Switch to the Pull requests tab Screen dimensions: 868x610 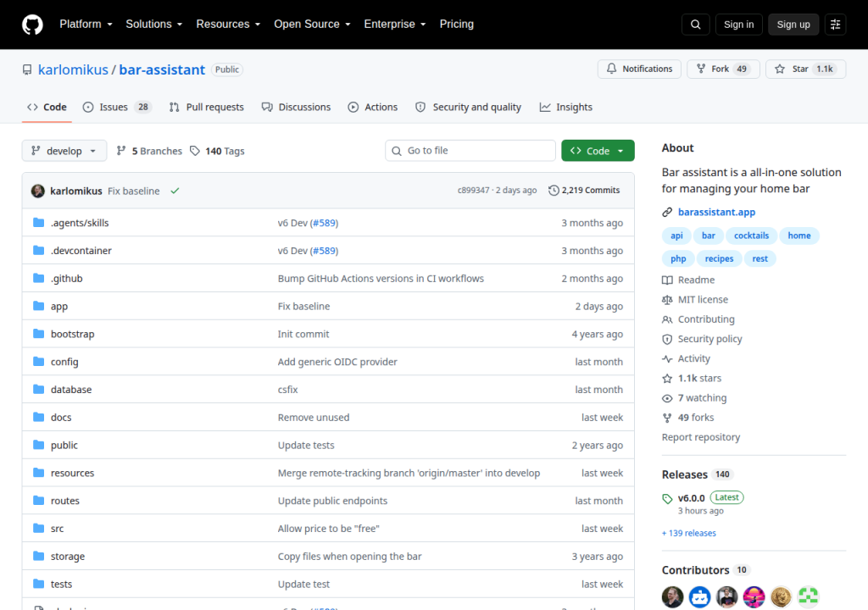[207, 107]
